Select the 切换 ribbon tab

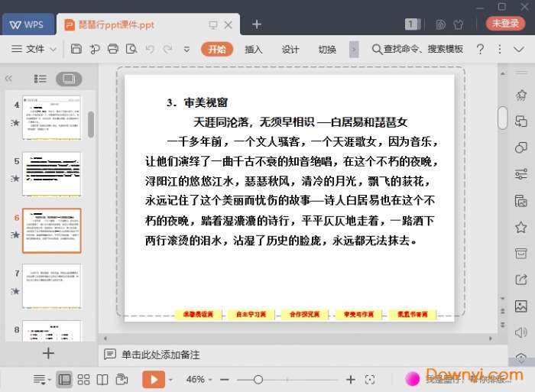click(327, 50)
